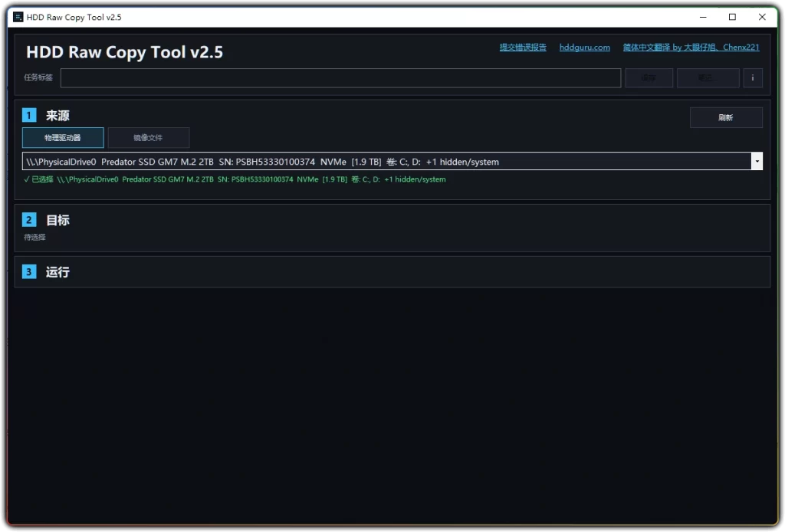The width and height of the screenshot is (785, 532).
Task: Switch source mode to 镜像文件
Action: pos(148,138)
